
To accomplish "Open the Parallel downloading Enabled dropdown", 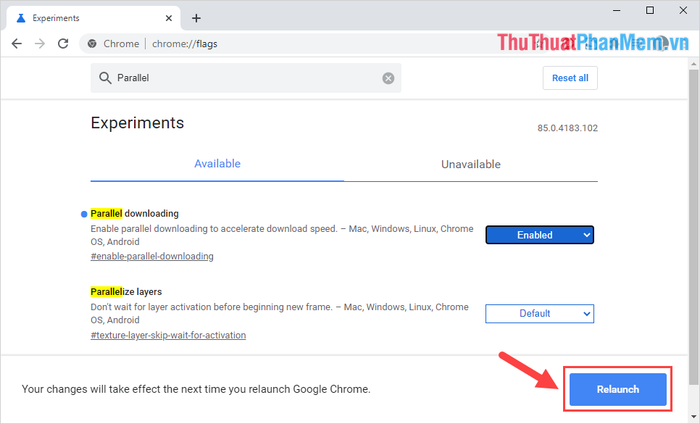I will 540,235.
